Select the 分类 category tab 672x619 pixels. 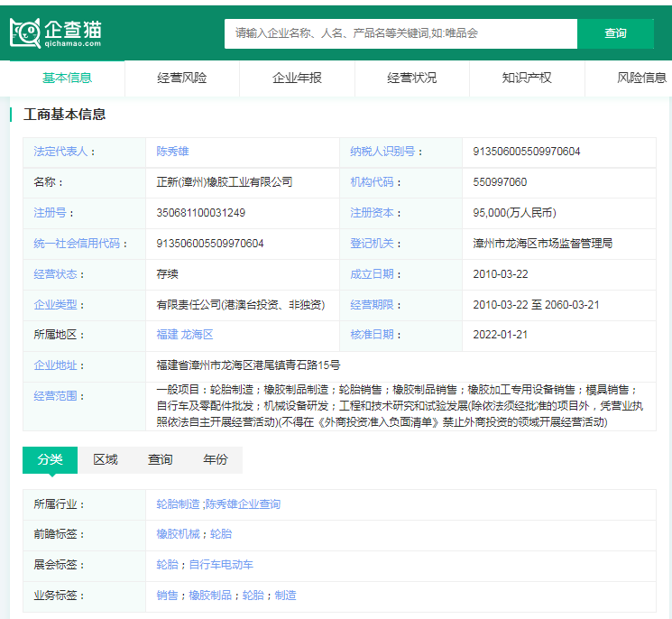tap(50, 459)
